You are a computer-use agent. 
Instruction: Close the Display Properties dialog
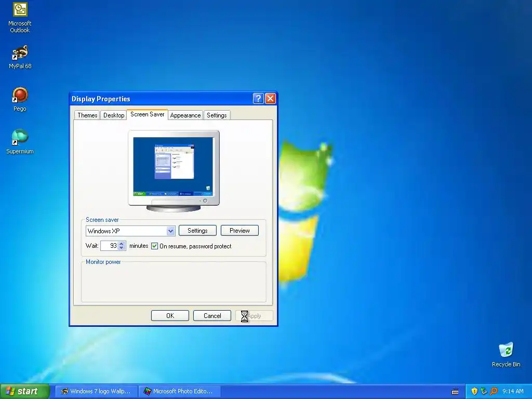coord(270,98)
